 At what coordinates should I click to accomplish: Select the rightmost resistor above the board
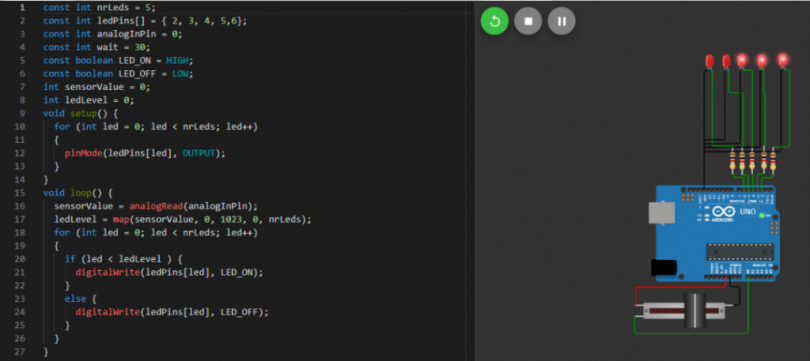tap(773, 161)
